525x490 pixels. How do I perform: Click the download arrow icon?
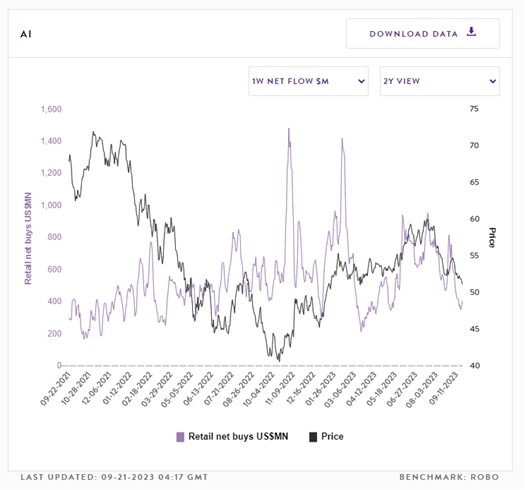[471, 32]
